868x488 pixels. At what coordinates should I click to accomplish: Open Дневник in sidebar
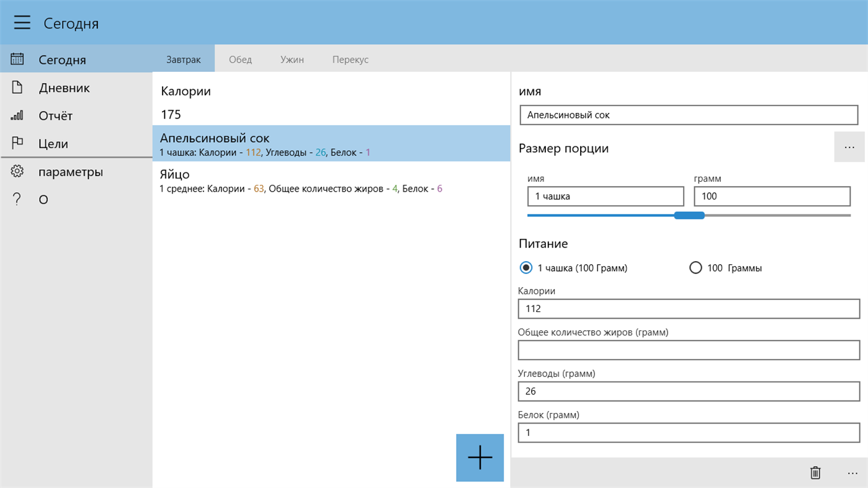click(76, 87)
